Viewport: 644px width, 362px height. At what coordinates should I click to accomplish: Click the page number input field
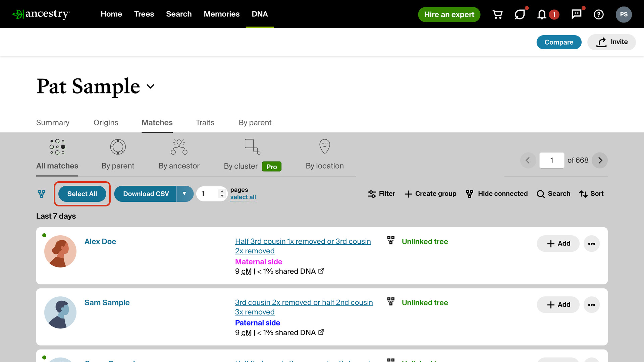552,160
